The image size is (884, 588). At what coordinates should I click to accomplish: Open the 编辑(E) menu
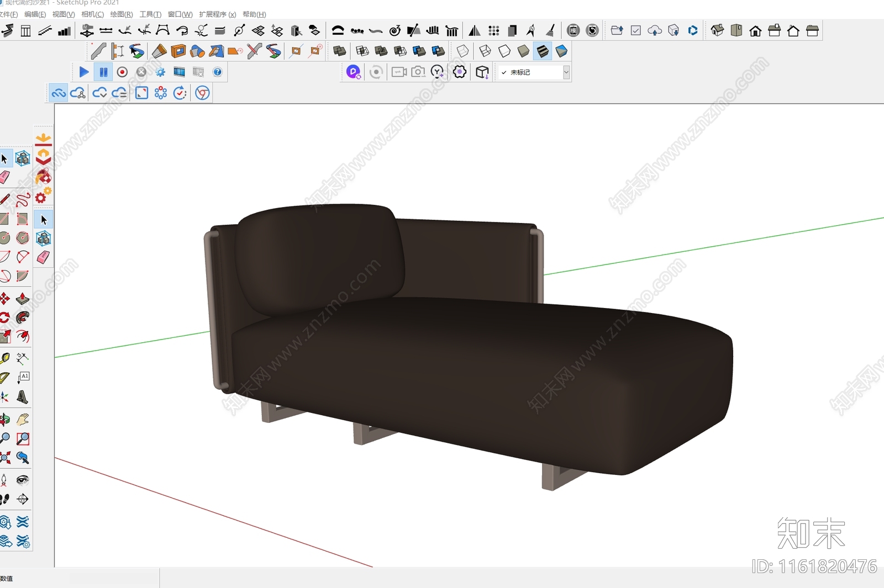(35, 14)
